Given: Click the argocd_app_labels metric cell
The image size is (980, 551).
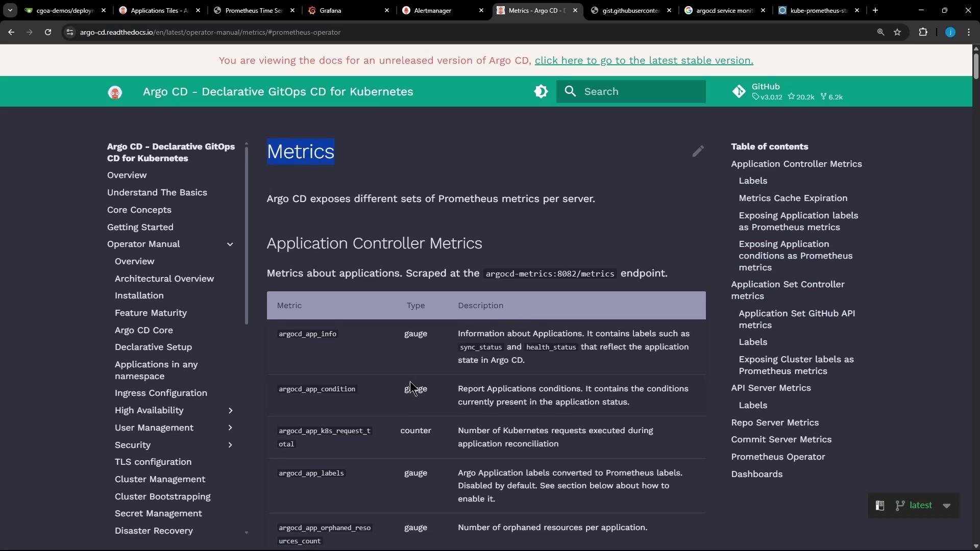Looking at the screenshot, I should [x=311, y=473].
